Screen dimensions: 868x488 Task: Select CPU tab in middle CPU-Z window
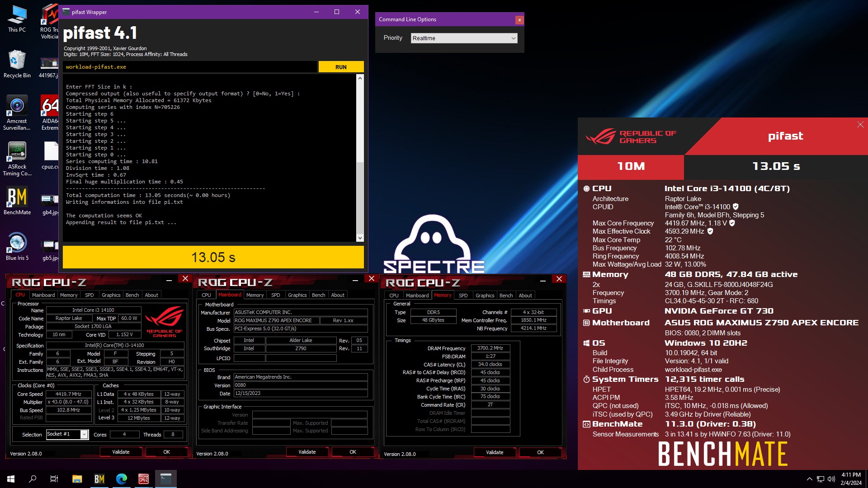click(x=206, y=295)
